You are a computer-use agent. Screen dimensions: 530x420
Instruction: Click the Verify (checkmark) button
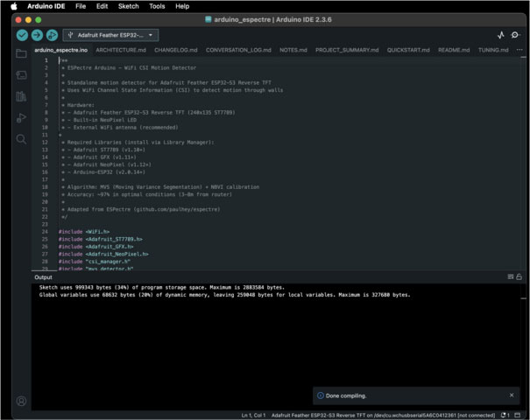[x=22, y=35]
